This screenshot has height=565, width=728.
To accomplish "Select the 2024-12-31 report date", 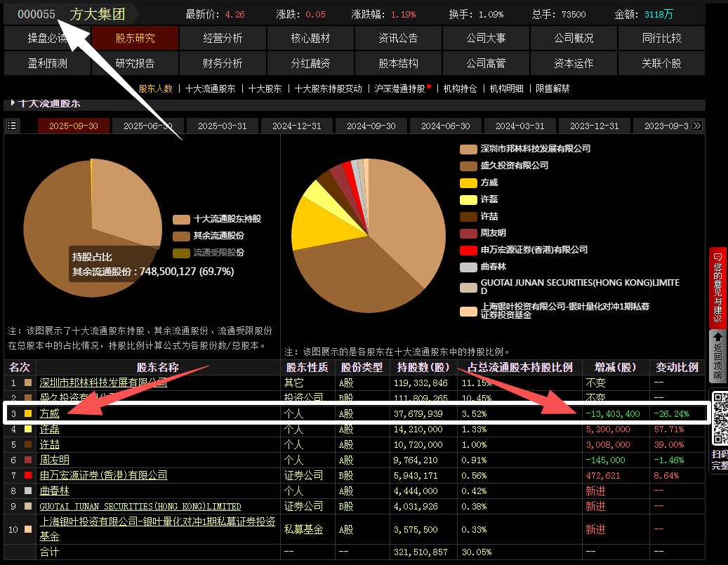I will (297, 126).
